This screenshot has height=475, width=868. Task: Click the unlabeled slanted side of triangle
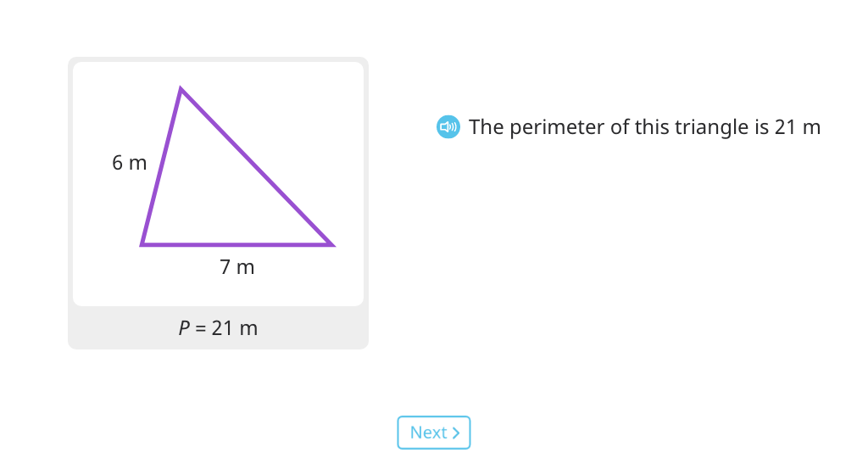coord(256,166)
